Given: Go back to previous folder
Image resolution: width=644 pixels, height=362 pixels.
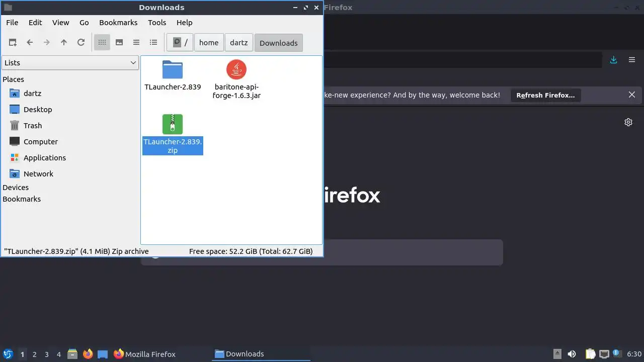Looking at the screenshot, I should tap(30, 43).
